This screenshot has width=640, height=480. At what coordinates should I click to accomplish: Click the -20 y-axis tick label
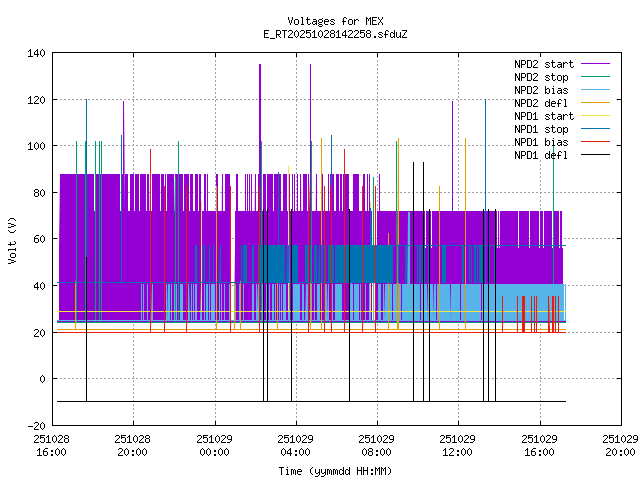coord(35,425)
